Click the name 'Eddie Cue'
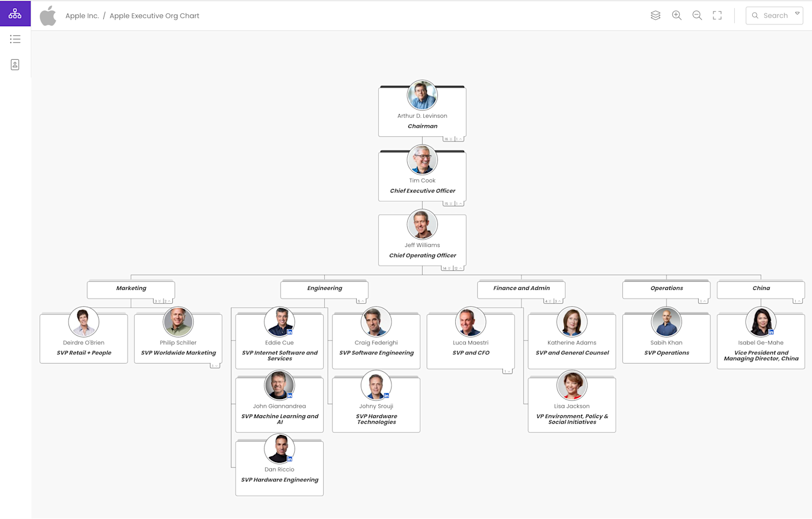Viewport: 812px width, 519px height. (280, 343)
